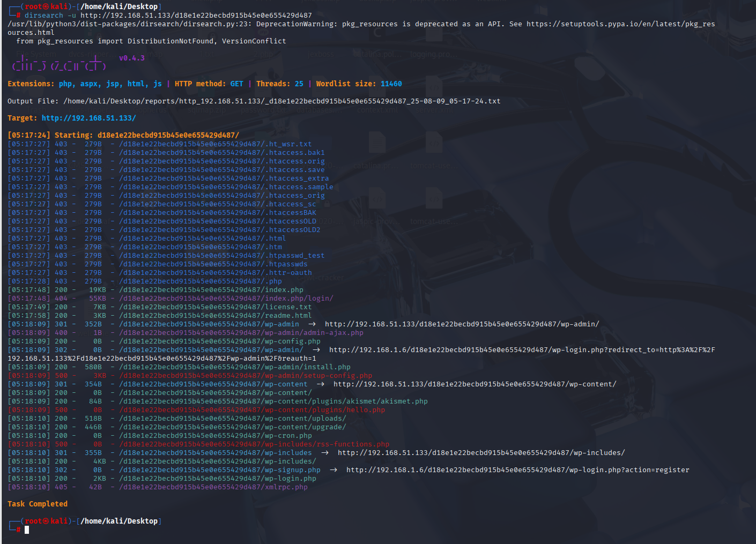Click the 'from pkg_resources import' warning line
Viewport: 756px width, 544px height.
click(151, 41)
